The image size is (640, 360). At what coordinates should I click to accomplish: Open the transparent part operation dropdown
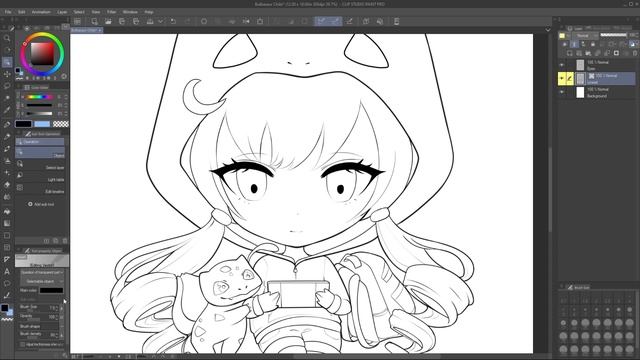coord(42,273)
